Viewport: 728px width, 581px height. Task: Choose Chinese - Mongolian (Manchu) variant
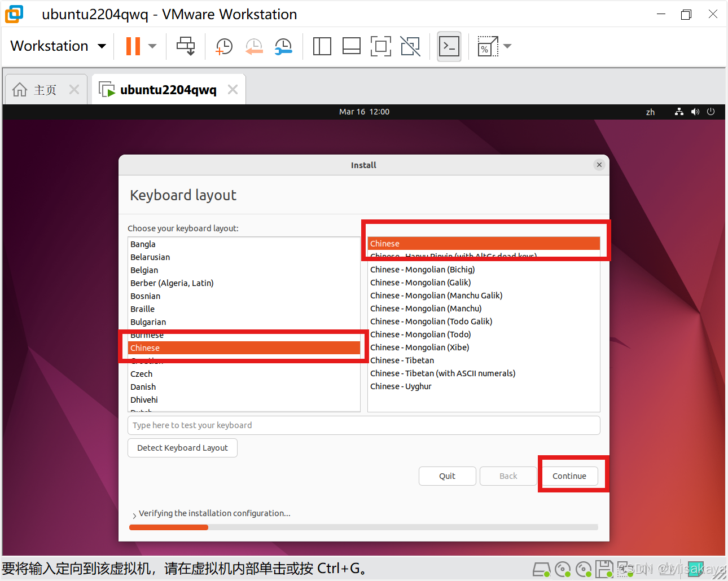click(484, 309)
